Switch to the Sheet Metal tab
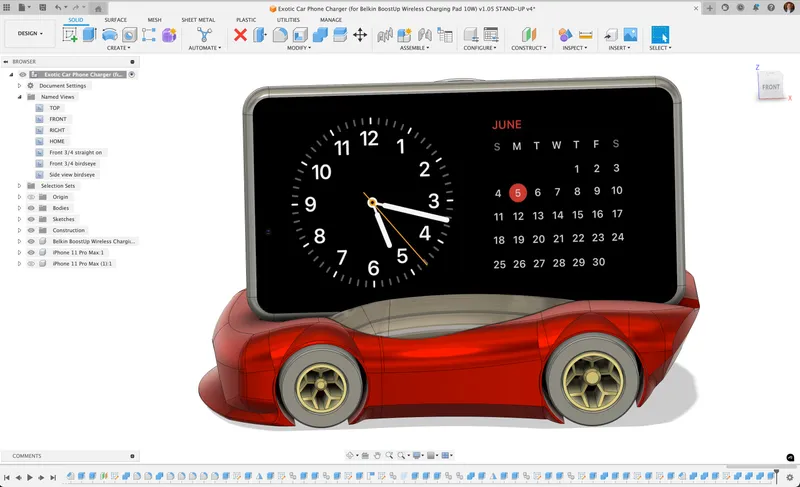 (198, 19)
